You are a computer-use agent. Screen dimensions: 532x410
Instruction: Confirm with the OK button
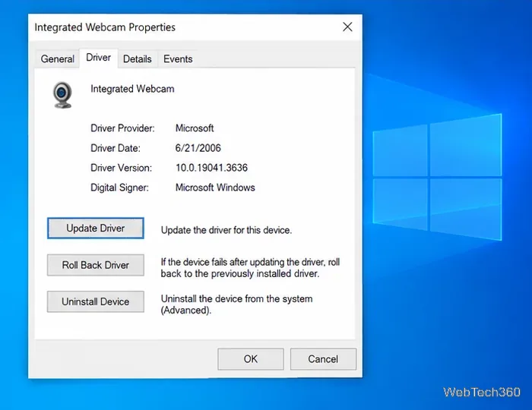click(x=251, y=359)
